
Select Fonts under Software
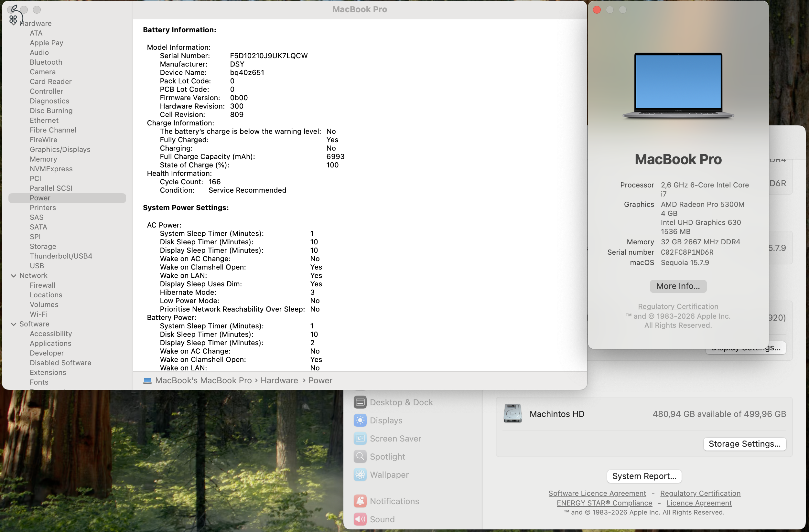[39, 382]
